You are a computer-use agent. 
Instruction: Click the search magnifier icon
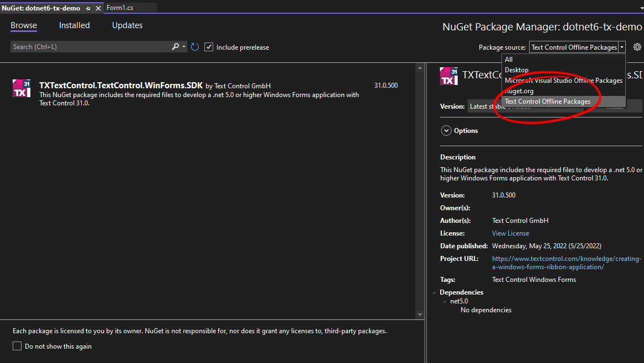coord(176,47)
